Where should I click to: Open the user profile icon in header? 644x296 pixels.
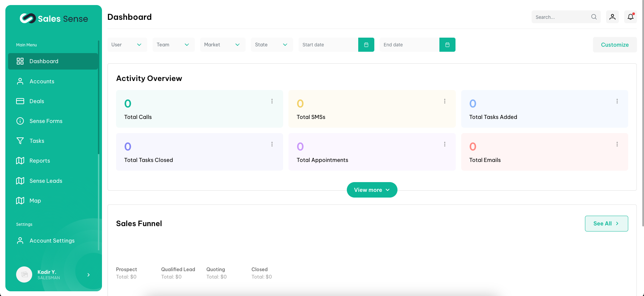(612, 17)
